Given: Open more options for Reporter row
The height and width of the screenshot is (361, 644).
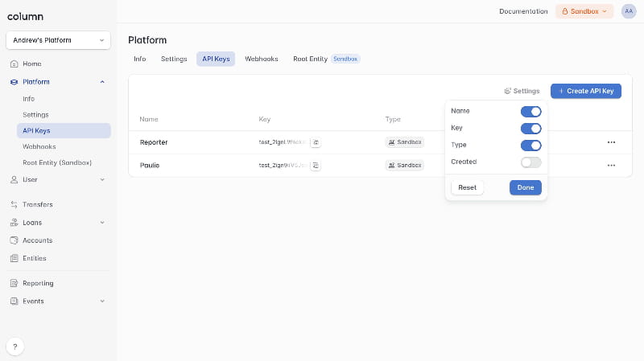Looking at the screenshot, I should [x=611, y=142].
